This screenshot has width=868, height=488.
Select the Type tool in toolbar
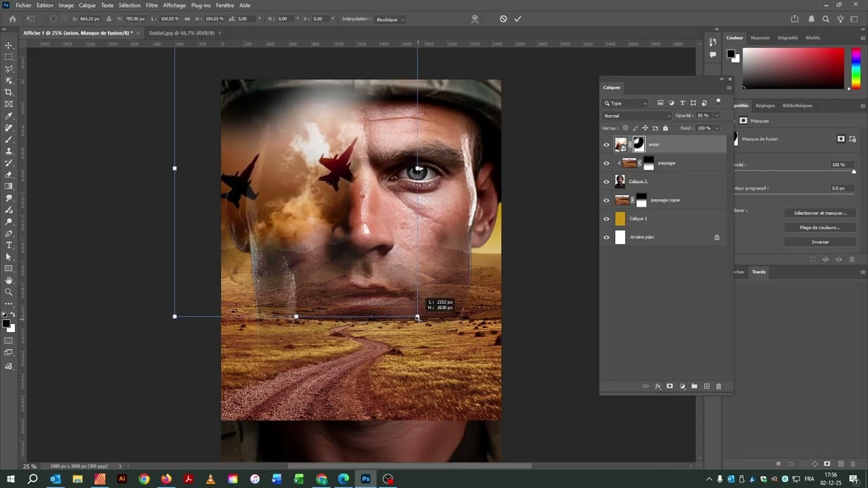(9, 245)
